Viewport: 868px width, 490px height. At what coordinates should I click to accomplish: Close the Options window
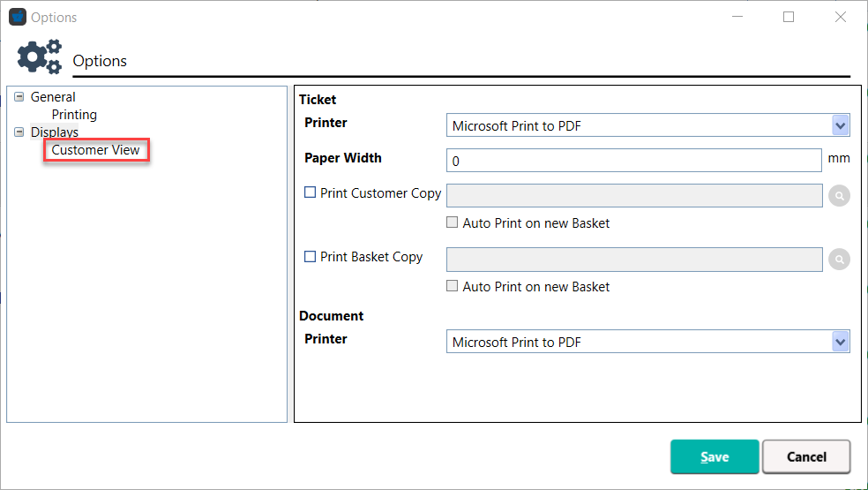[x=841, y=17]
